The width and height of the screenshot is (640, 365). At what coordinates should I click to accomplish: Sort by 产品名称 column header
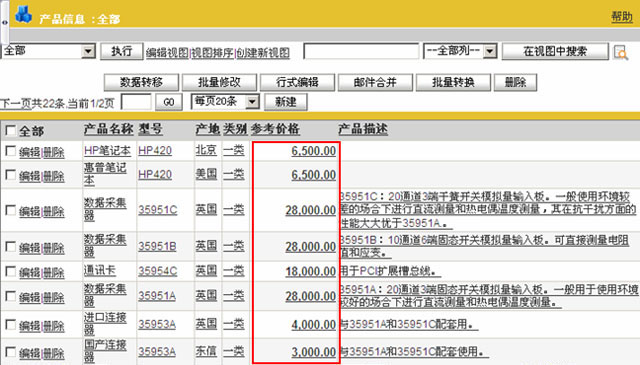click(109, 129)
